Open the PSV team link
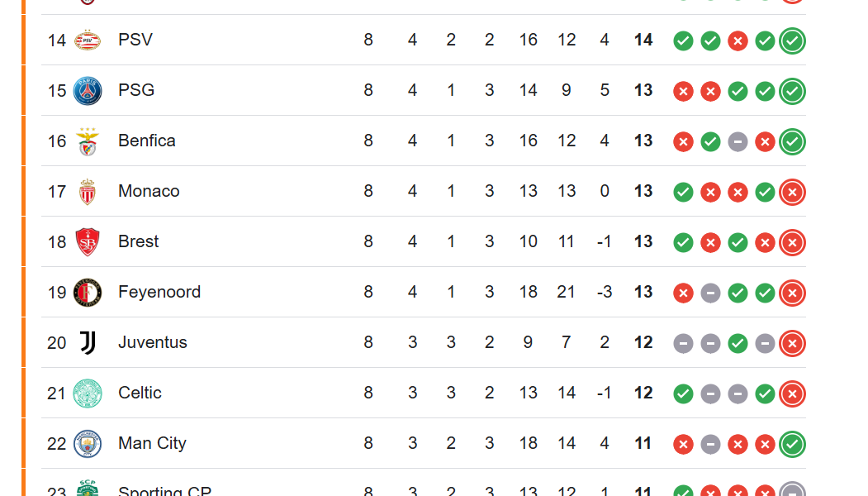The width and height of the screenshot is (868, 496). 135,40
